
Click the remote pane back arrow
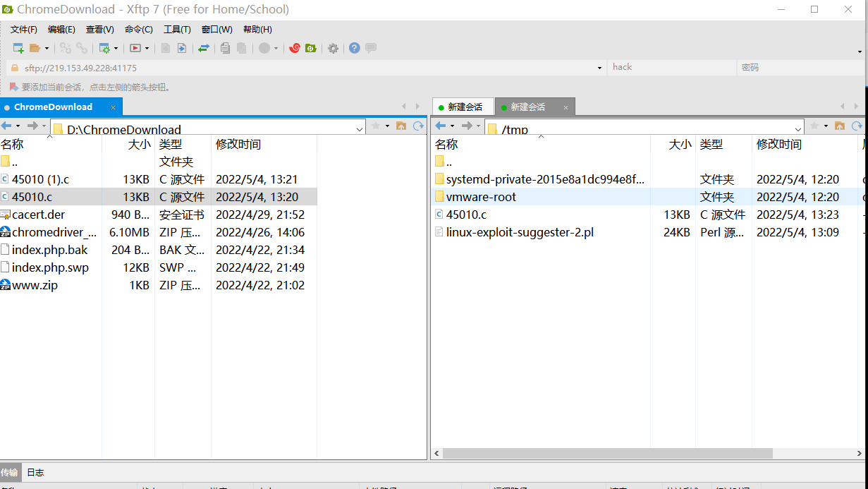click(x=441, y=126)
